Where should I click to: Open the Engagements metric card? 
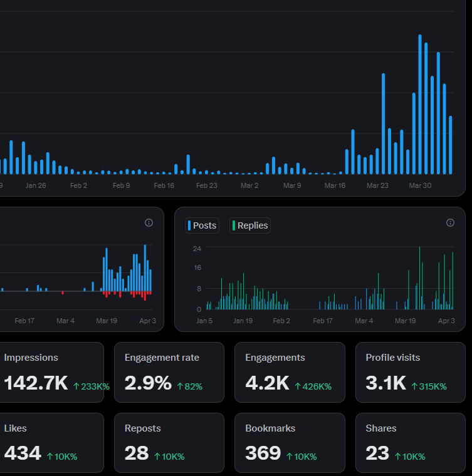click(290, 373)
